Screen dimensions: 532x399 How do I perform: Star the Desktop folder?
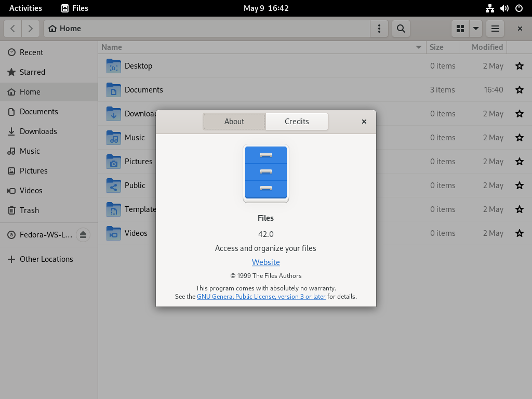coord(520,66)
